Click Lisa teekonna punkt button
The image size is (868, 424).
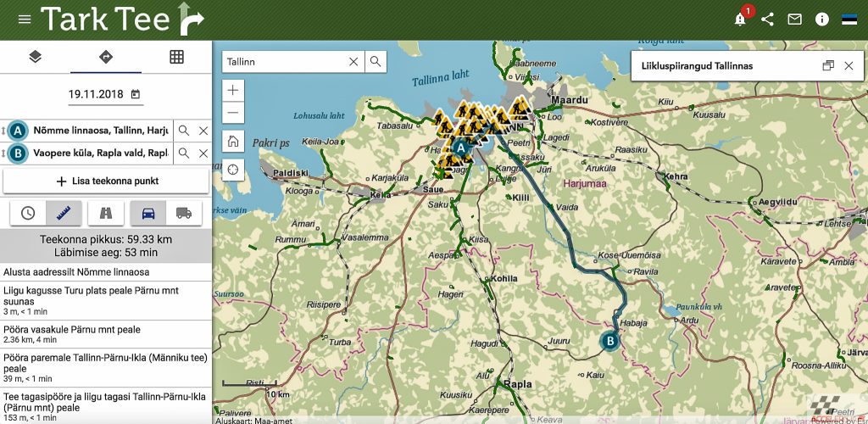tap(106, 181)
